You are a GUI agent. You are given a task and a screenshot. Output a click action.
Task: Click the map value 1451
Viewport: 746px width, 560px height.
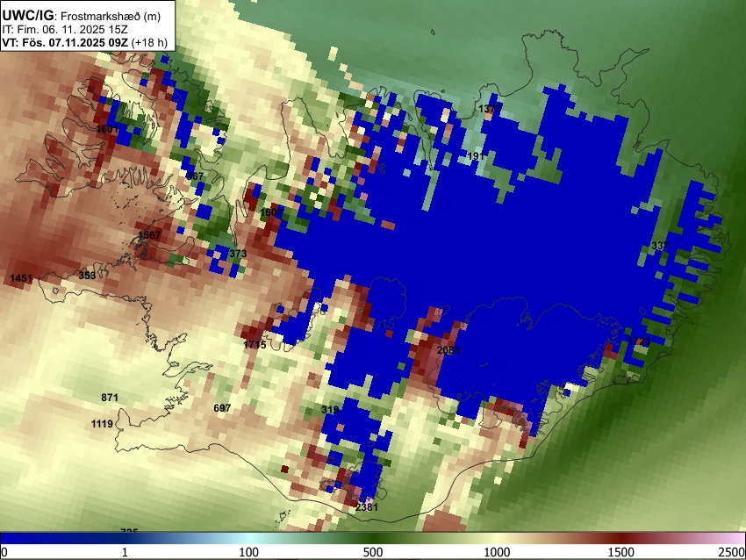pyautogui.click(x=21, y=278)
